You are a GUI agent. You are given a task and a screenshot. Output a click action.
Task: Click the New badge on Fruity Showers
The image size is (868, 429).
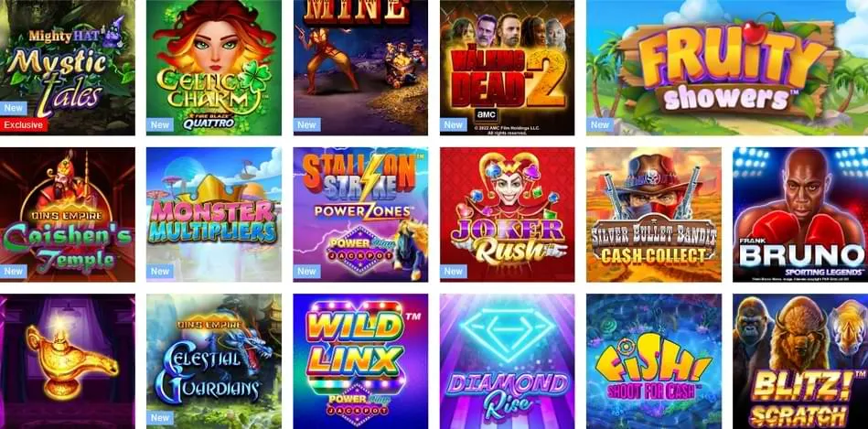tap(600, 124)
